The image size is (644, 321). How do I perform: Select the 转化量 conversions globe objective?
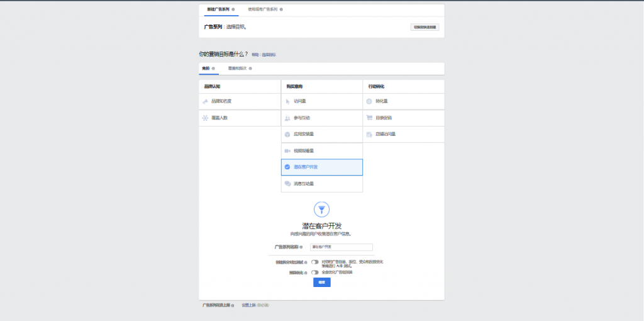tap(403, 101)
